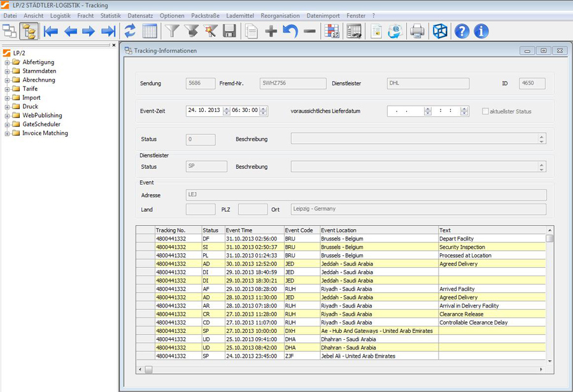Undo changes with blue curved arrow

tap(290, 31)
